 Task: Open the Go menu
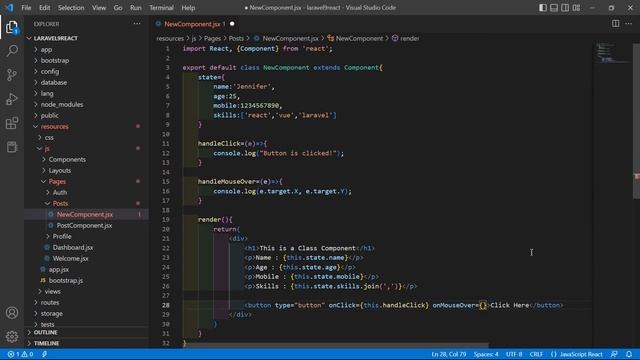coord(118,8)
